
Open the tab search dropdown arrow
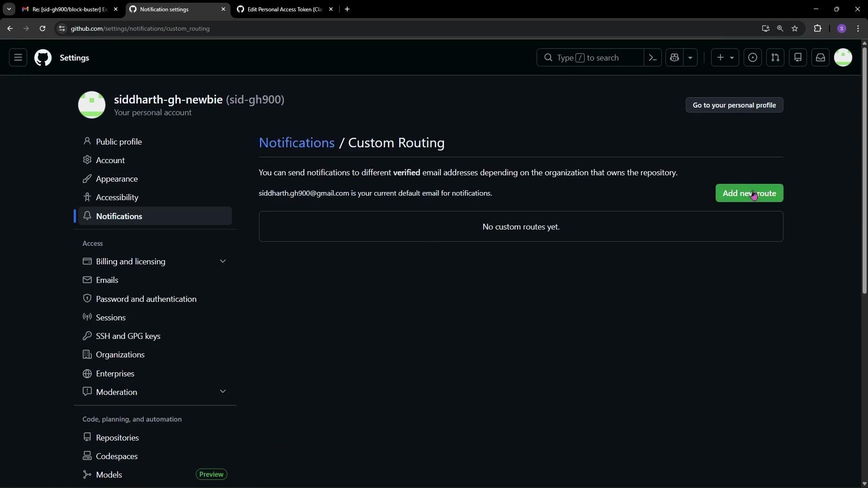[x=9, y=9]
